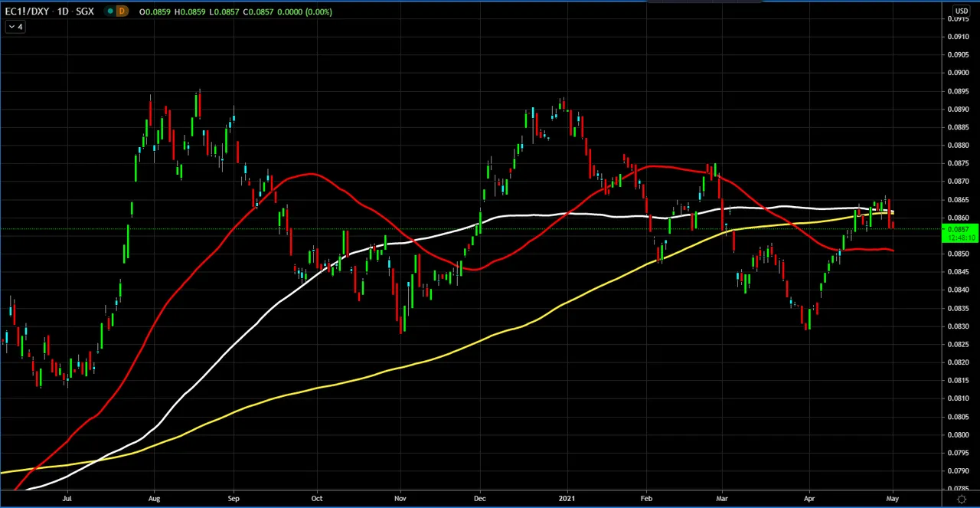Click the 0.0900 price scale label
The width and height of the screenshot is (980, 508).
coord(959,73)
